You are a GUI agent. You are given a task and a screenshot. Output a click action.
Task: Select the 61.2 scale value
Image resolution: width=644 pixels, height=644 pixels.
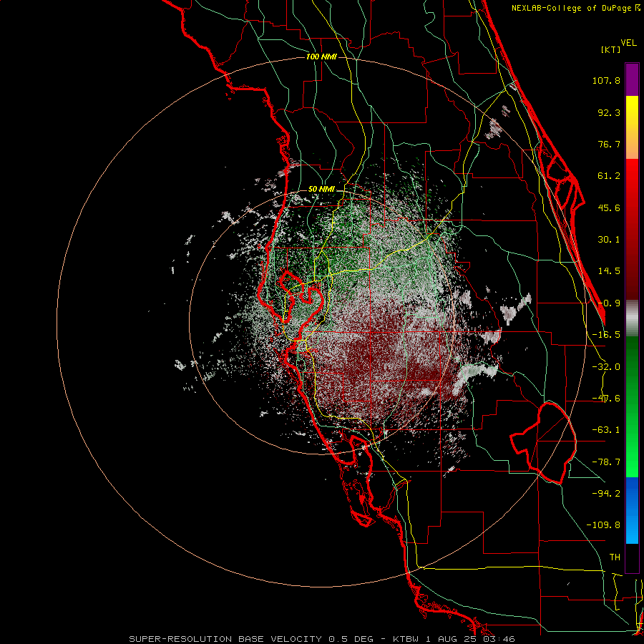tap(609, 176)
